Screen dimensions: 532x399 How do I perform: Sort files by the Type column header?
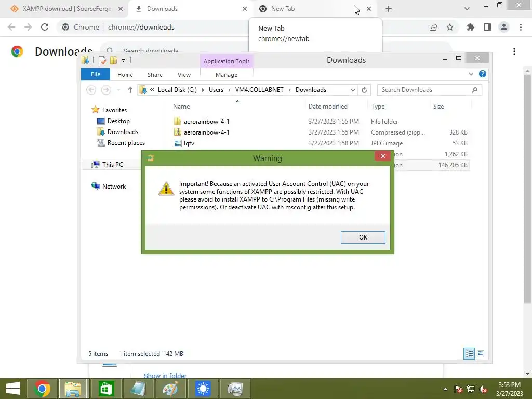click(378, 107)
